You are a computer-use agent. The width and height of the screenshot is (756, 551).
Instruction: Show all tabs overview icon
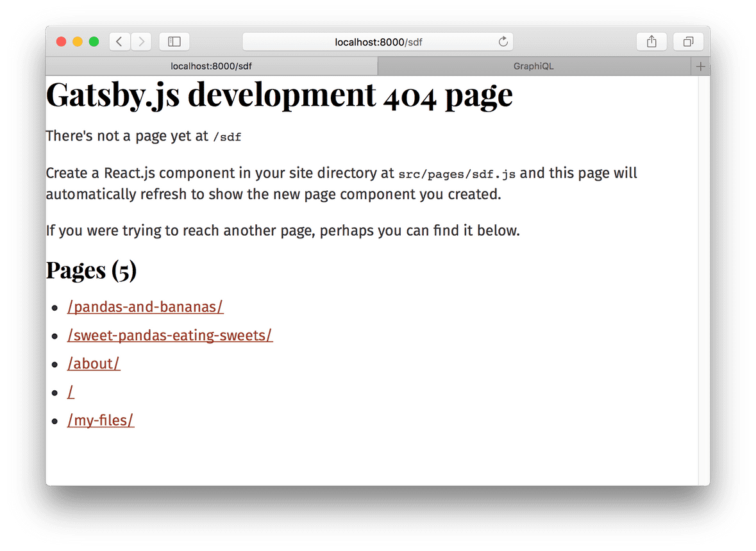pos(688,42)
